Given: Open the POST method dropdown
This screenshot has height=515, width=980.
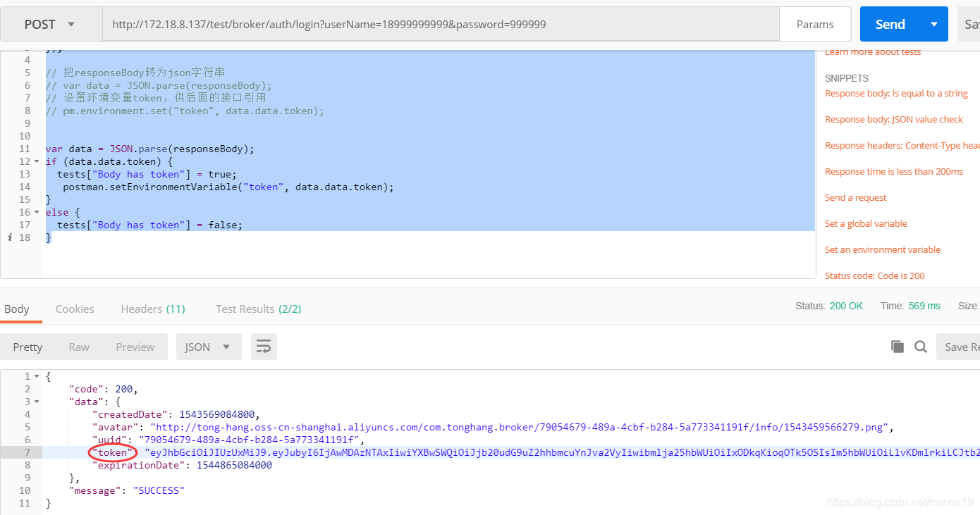Looking at the screenshot, I should tap(51, 24).
